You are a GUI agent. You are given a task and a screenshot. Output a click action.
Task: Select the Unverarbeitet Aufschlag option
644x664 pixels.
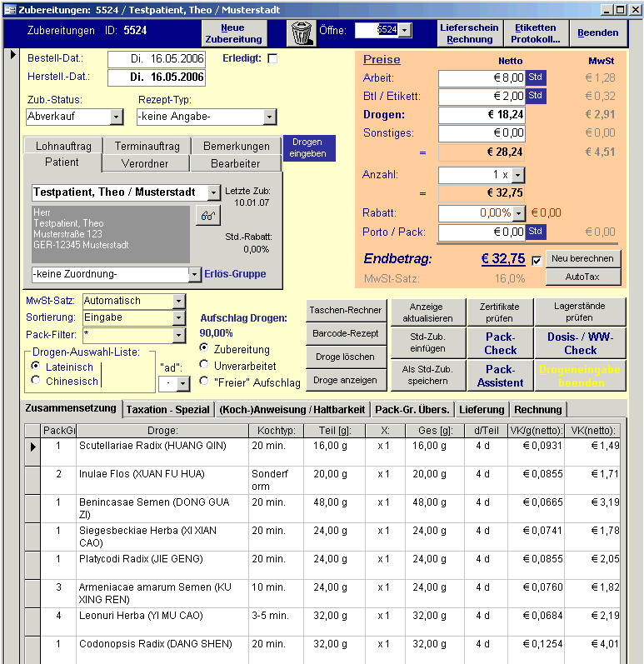click(x=204, y=365)
